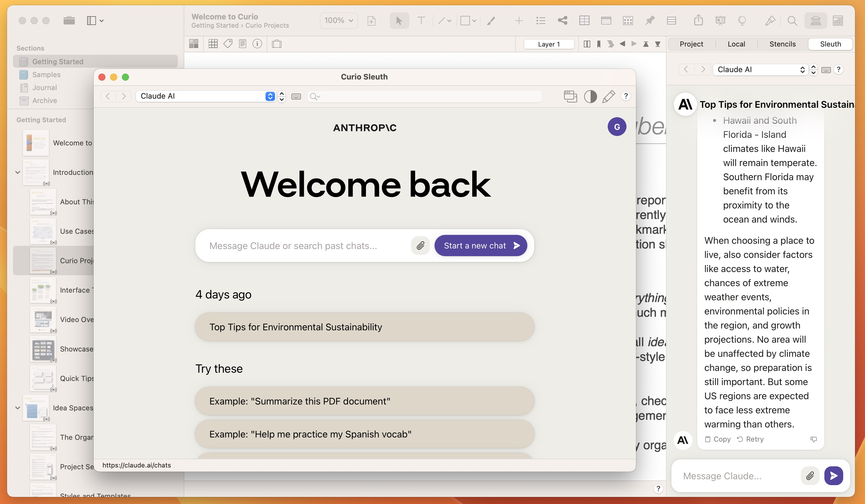
Task: Click the pencil icon in Curio Sleuth window
Action: (609, 96)
